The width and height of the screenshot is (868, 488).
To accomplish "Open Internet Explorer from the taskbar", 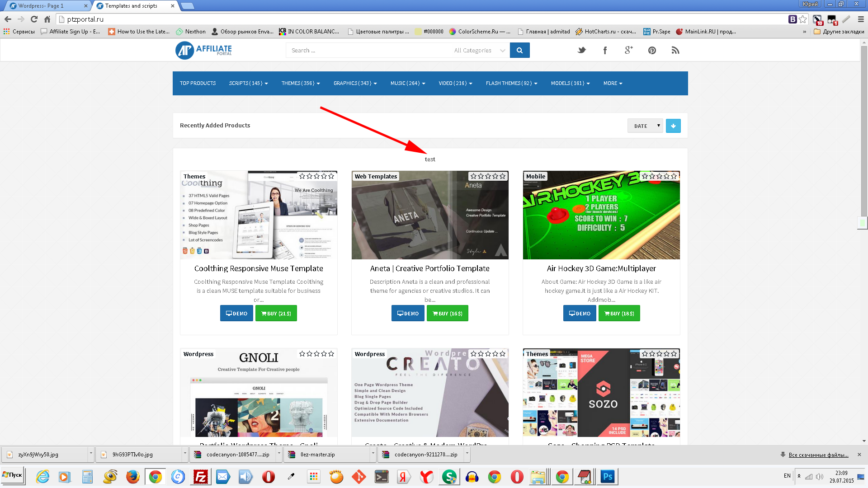I will pyautogui.click(x=42, y=476).
